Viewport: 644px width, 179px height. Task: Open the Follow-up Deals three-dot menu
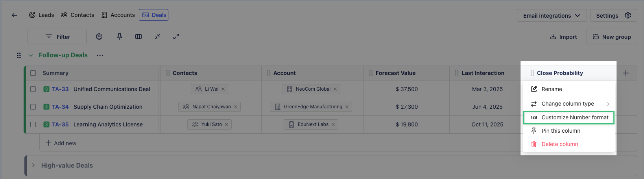[x=100, y=55]
